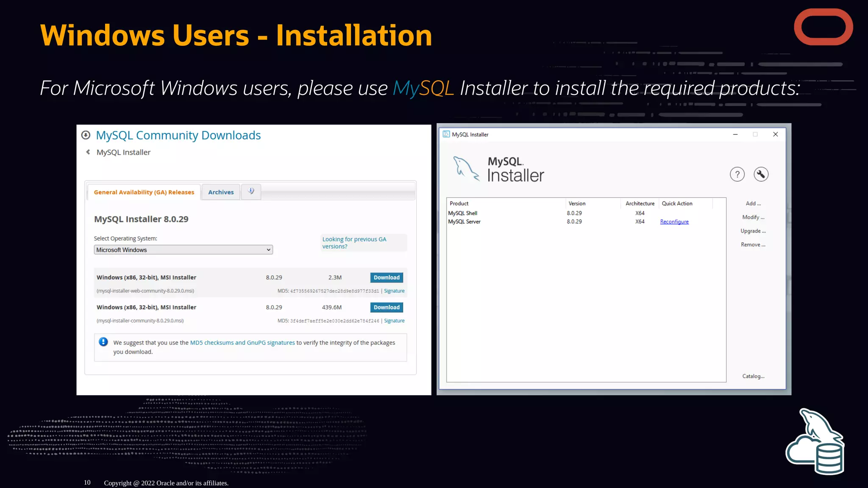The height and width of the screenshot is (488, 868).
Task: Click the MySQL Community Downloads heading
Action: [178, 135]
